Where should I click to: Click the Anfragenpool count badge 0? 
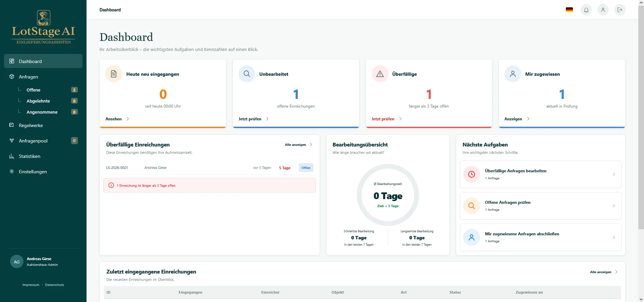(x=74, y=141)
